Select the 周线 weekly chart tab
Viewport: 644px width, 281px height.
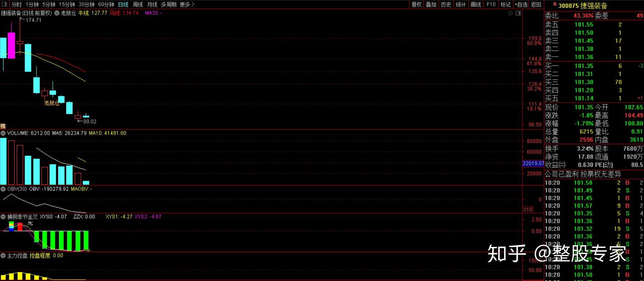pyautogui.click(x=137, y=4)
